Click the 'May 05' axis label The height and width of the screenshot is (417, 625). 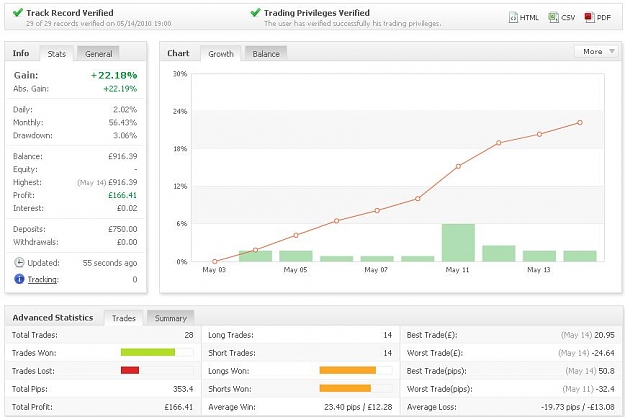[295, 270]
